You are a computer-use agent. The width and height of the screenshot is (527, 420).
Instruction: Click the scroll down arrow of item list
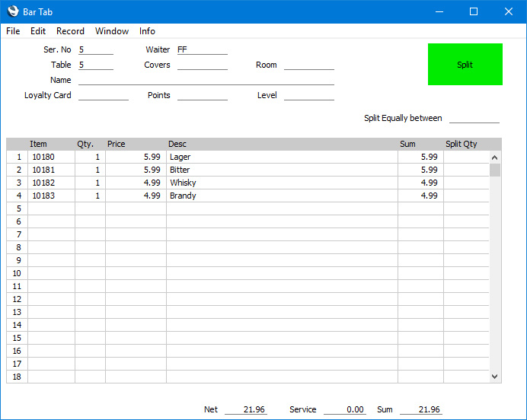(494, 377)
